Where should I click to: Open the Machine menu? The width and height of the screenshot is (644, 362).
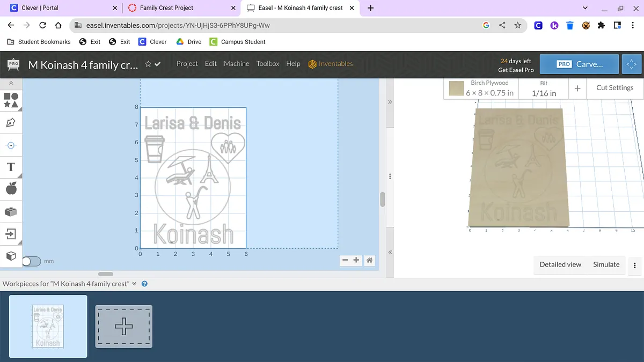pyautogui.click(x=236, y=64)
